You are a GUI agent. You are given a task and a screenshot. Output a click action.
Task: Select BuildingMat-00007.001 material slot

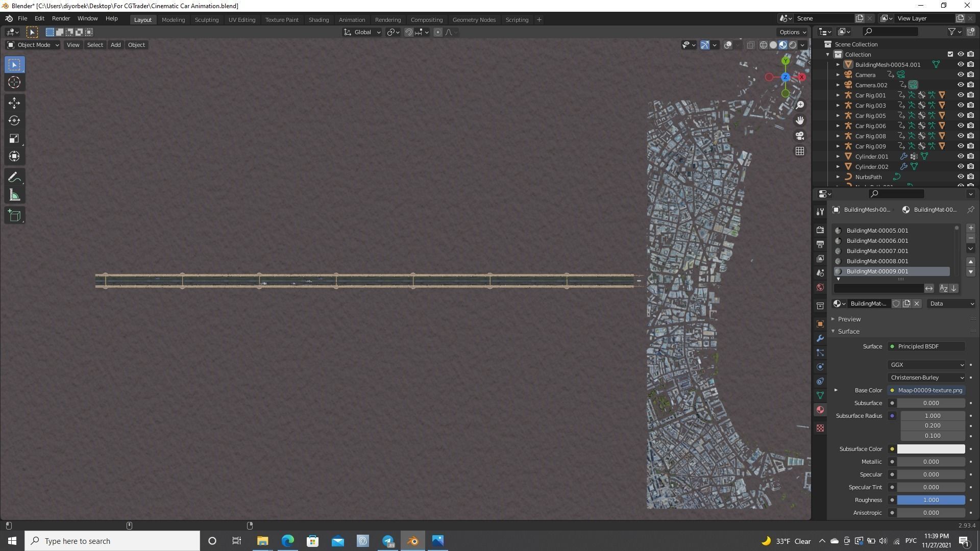point(877,251)
